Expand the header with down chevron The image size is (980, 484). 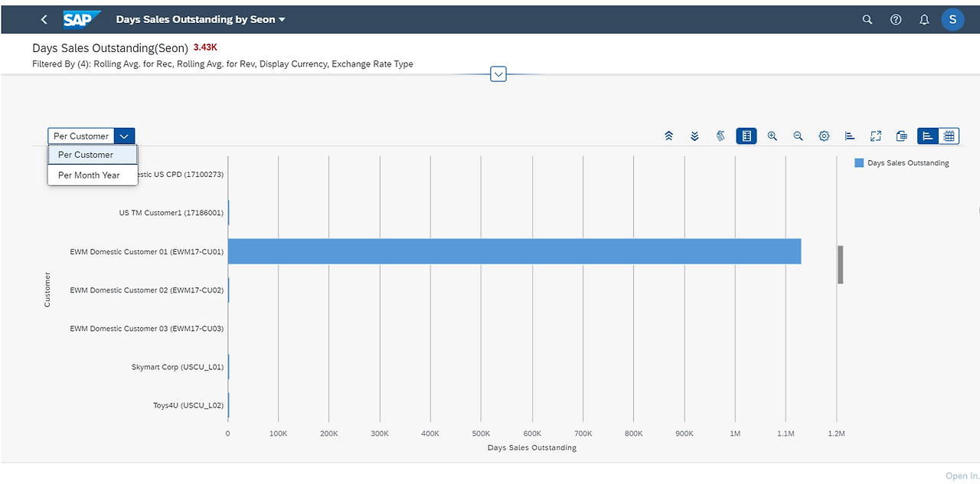(x=498, y=74)
